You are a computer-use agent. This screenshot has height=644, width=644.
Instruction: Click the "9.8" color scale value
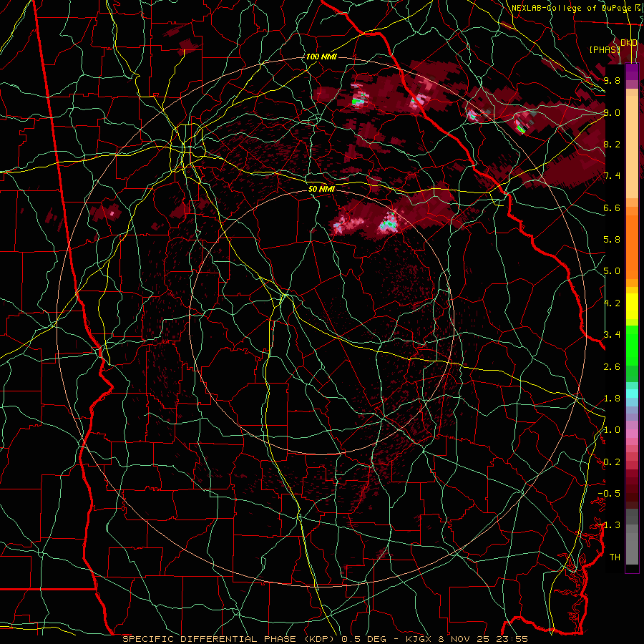tap(612, 80)
